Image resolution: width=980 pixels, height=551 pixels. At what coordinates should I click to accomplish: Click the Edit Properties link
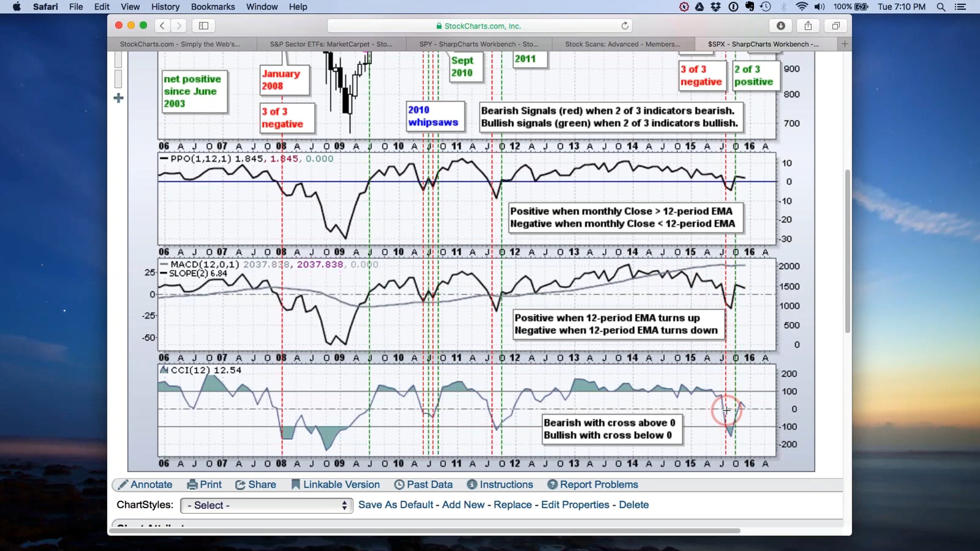click(x=575, y=505)
